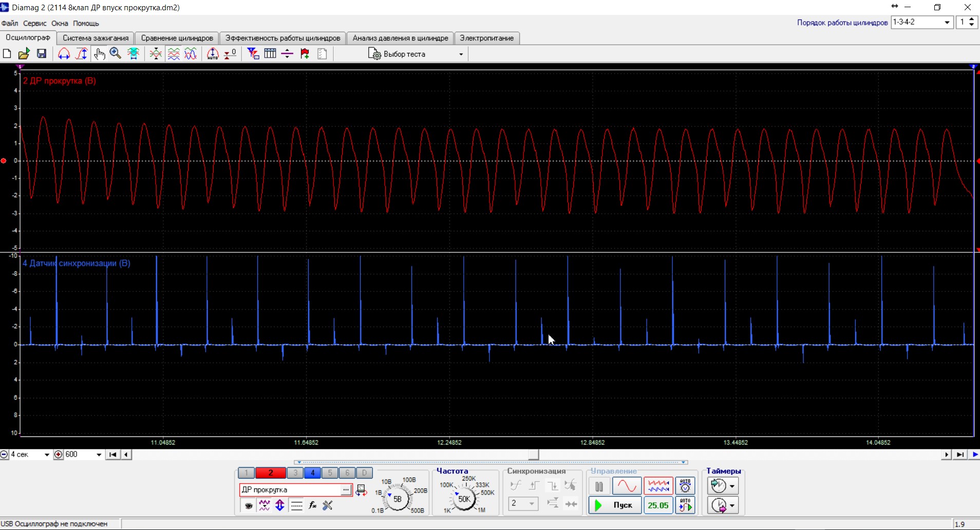The width and height of the screenshot is (980, 530).
Task: Click the Пуск start button
Action: (615, 505)
